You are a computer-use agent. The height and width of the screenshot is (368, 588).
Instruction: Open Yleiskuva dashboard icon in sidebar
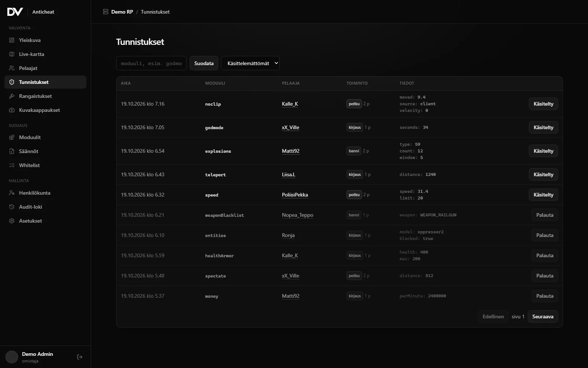[12, 40]
